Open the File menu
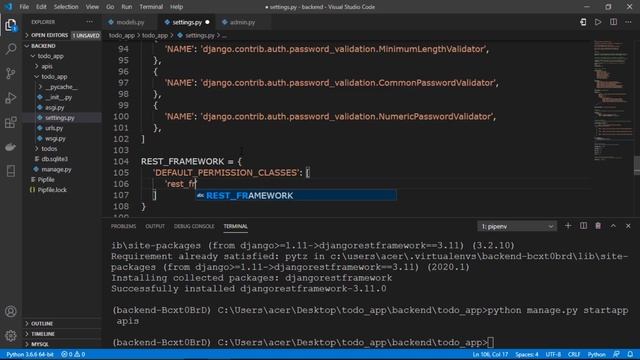The width and height of the screenshot is (640, 360). point(24,7)
